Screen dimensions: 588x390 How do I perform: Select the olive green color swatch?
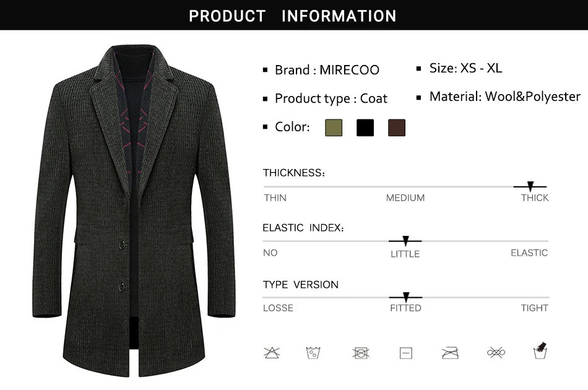point(334,128)
